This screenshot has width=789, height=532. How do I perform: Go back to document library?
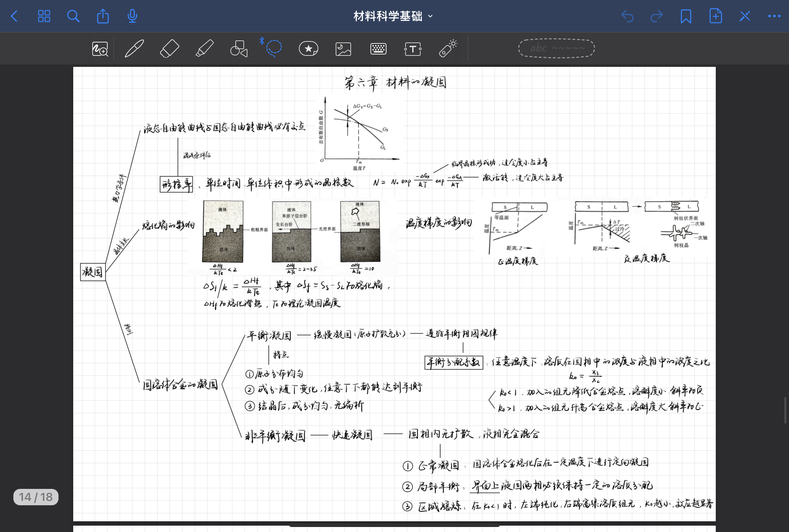coord(14,16)
